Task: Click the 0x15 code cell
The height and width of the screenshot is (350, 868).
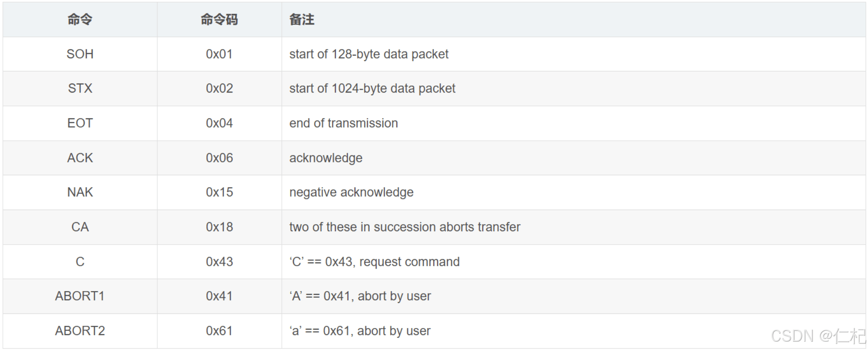Action: [x=219, y=192]
